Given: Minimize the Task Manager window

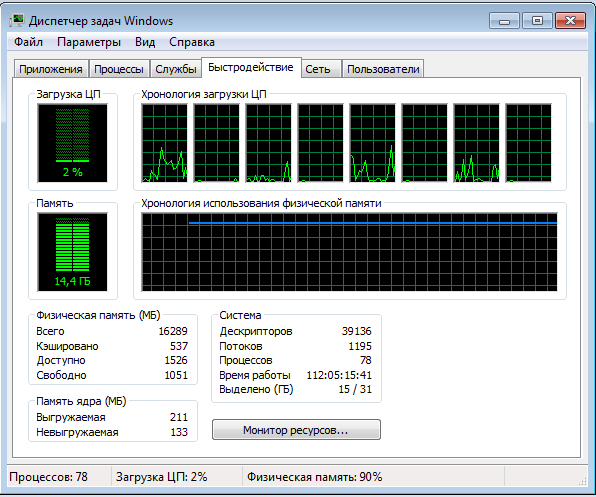Looking at the screenshot, I should (x=504, y=21).
